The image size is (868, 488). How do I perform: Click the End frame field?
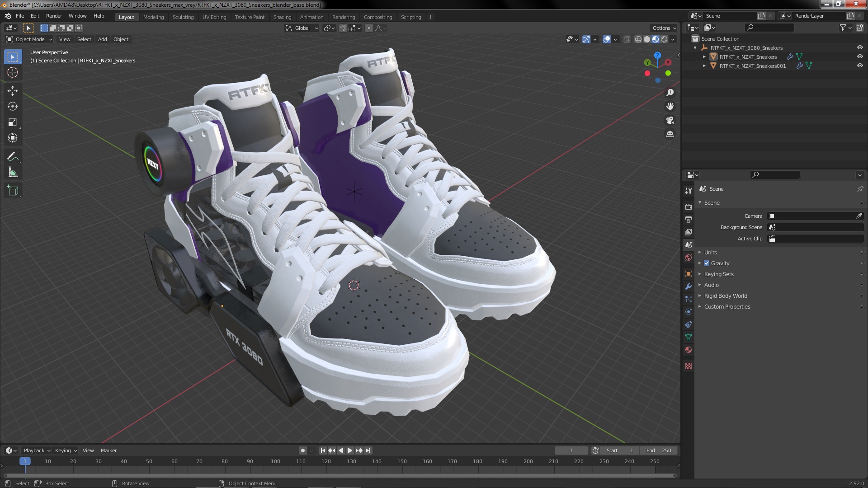(659, 450)
